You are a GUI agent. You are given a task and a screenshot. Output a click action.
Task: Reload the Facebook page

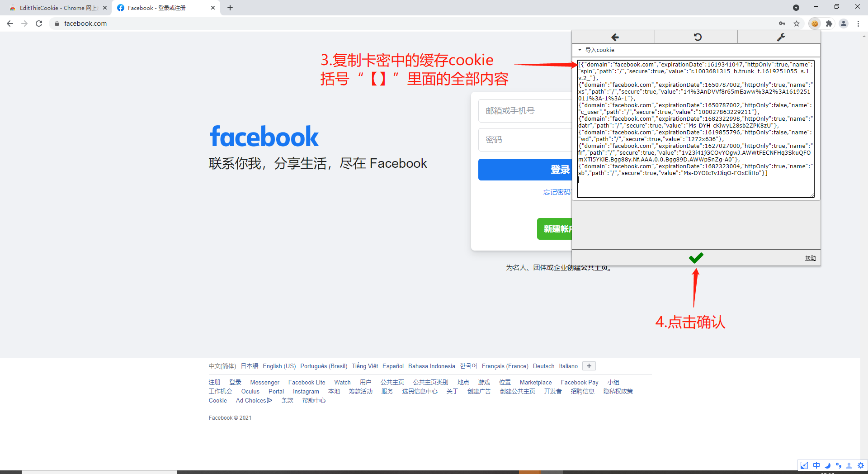coord(39,24)
